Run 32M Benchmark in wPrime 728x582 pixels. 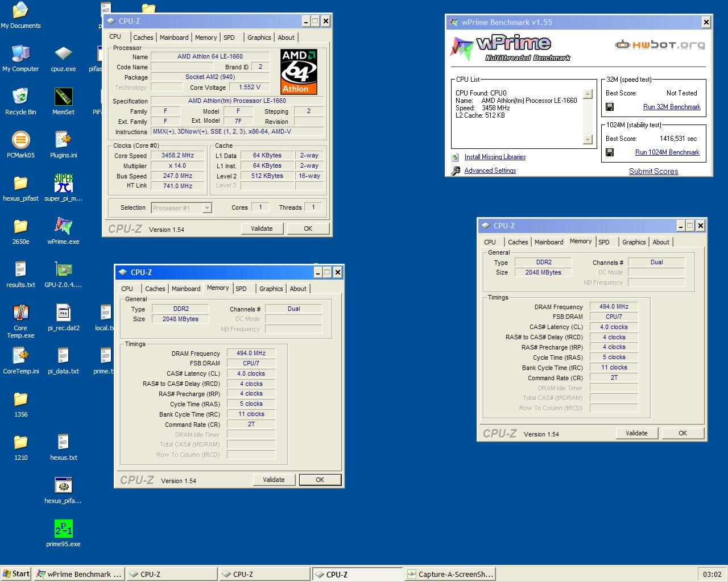[672, 107]
